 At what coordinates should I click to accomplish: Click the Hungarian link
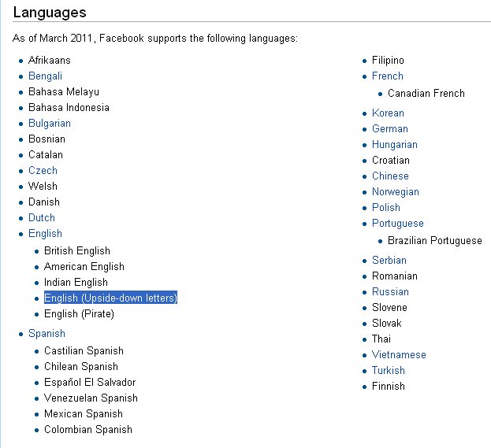click(394, 145)
